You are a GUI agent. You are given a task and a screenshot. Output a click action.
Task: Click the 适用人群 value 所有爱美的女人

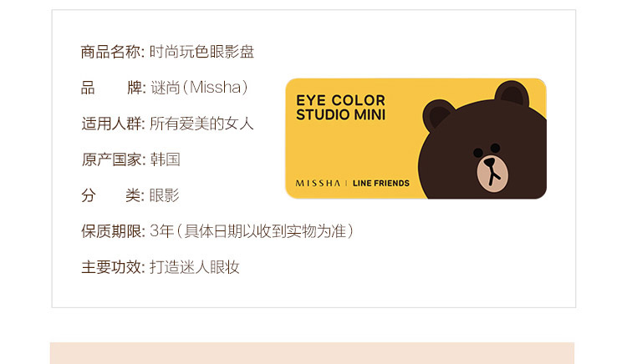[x=202, y=124]
